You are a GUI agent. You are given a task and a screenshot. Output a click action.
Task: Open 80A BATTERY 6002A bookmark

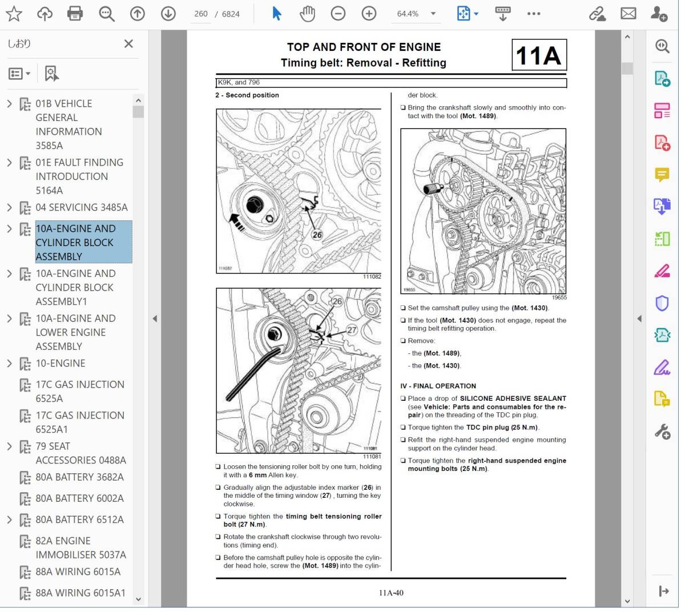[79, 498]
